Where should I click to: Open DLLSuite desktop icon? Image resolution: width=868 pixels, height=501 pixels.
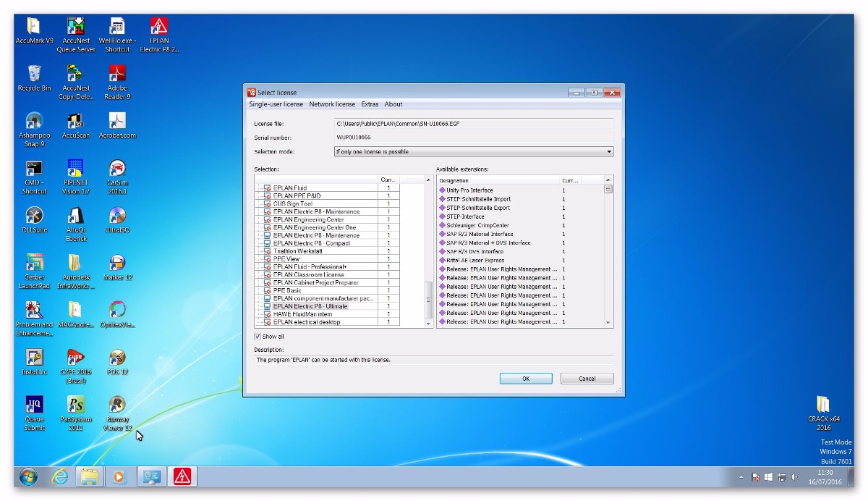click(34, 220)
